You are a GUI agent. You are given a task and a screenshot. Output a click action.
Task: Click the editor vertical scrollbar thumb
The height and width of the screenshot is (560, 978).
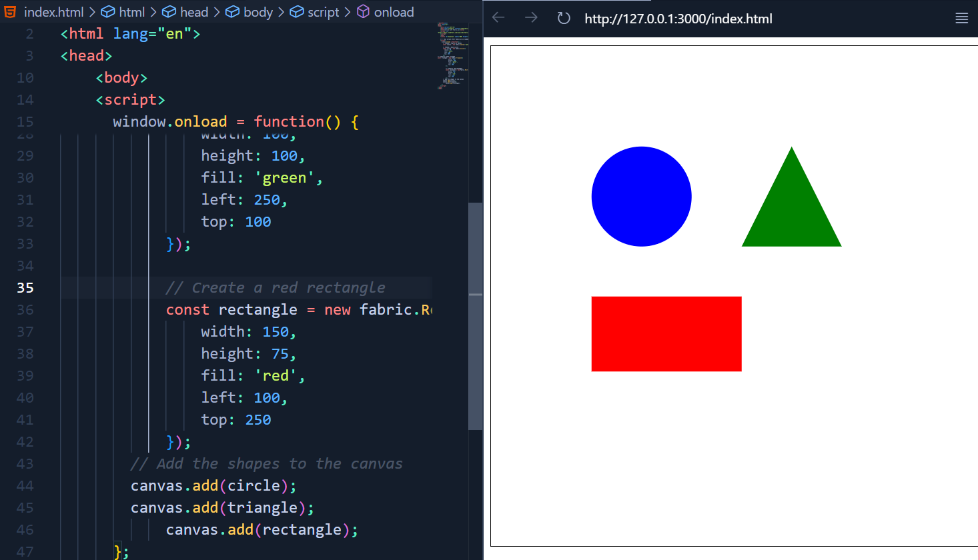click(475, 316)
